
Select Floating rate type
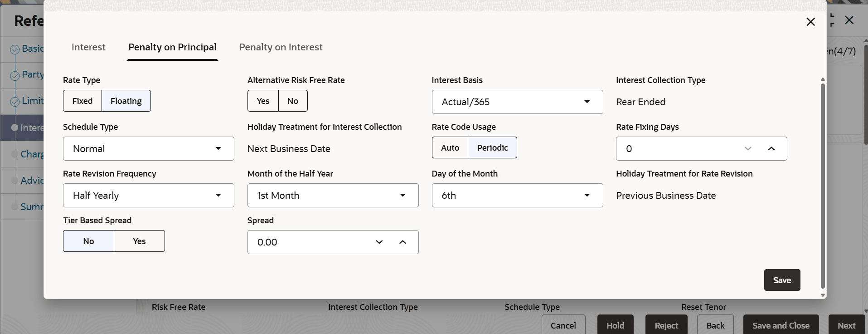[x=126, y=101]
